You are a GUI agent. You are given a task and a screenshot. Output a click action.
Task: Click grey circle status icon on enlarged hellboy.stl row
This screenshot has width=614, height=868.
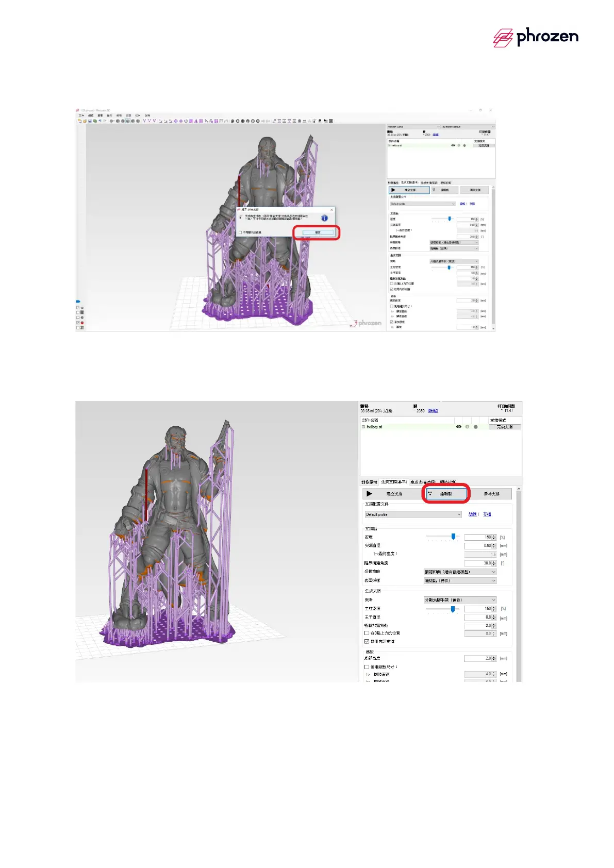pyautogui.click(x=476, y=427)
